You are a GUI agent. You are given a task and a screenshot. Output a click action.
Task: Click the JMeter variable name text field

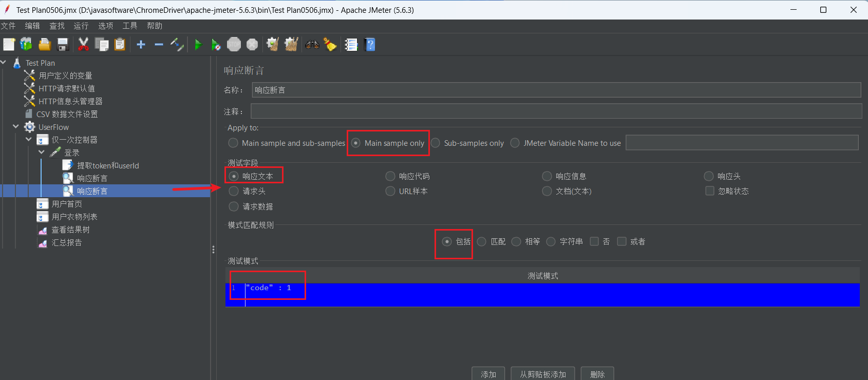[742, 143]
